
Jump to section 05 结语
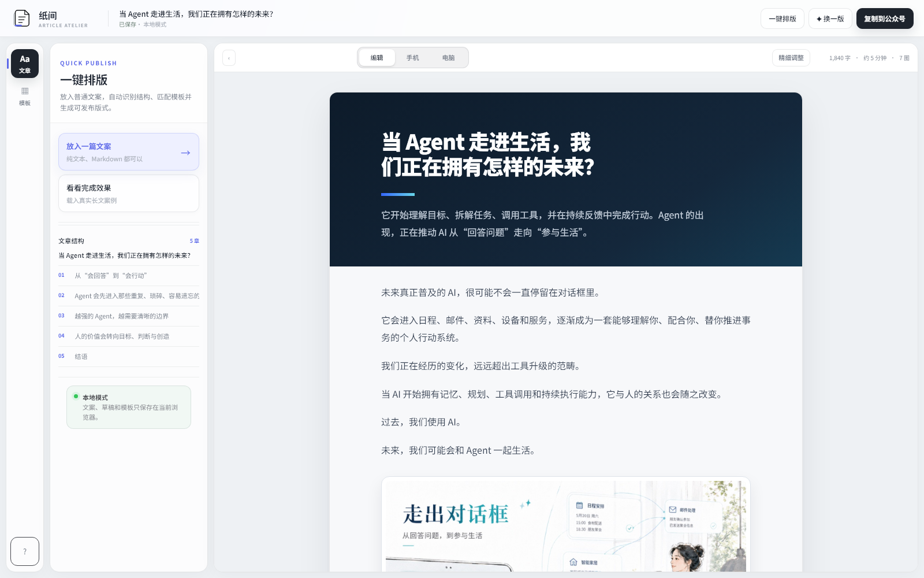pos(129,357)
